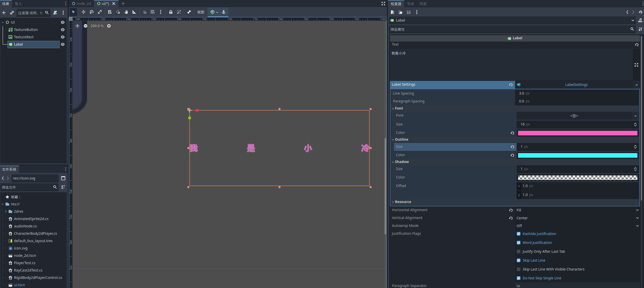Image resolution: width=644 pixels, height=288 pixels.
Task: Center the canvas view
Action: coord(77,26)
